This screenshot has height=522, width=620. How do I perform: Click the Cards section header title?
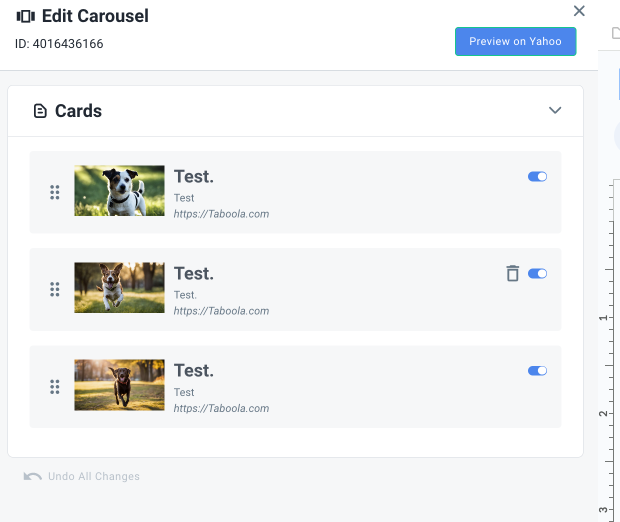(78, 111)
